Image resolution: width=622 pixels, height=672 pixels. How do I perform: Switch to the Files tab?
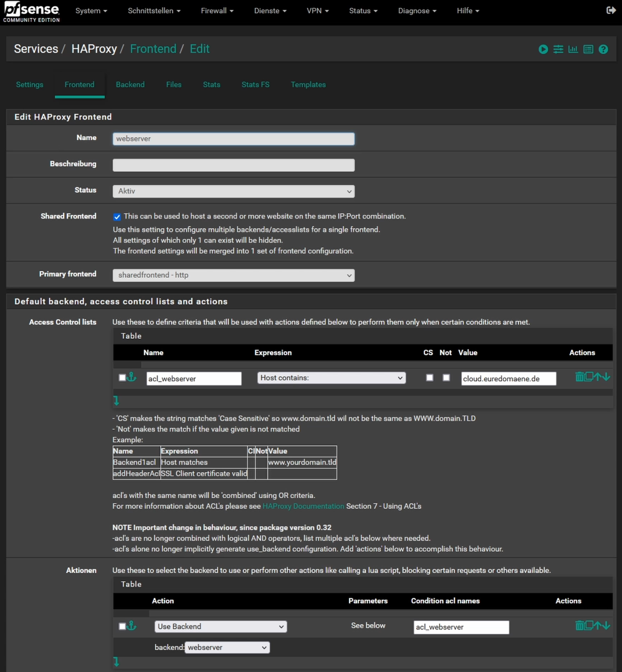click(174, 85)
